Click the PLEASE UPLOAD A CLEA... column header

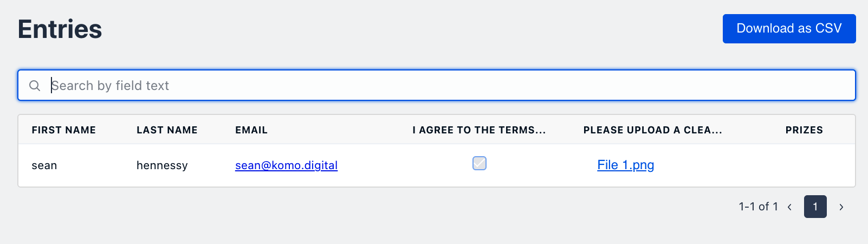click(x=652, y=130)
